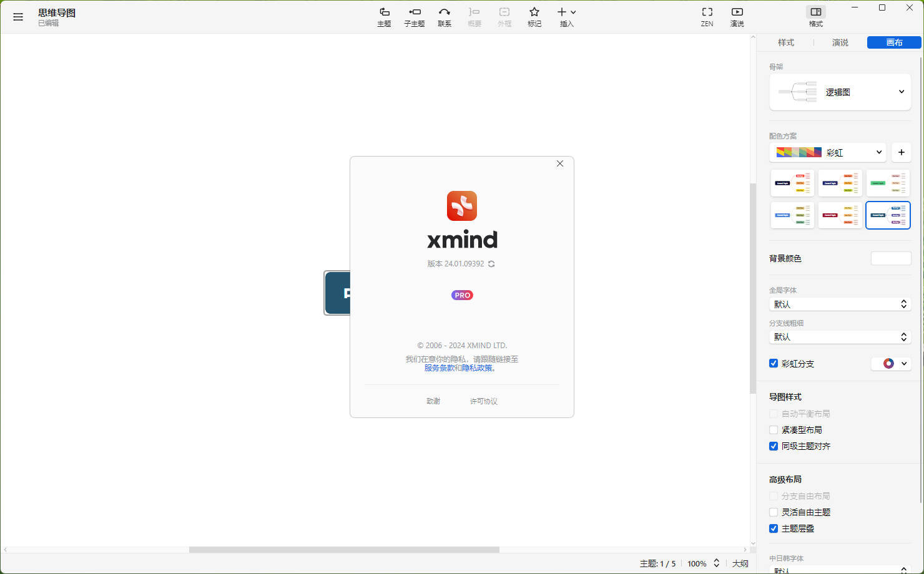Image resolution: width=924 pixels, height=574 pixels.
Task: Create a 联系 (relationship) link
Action: pyautogui.click(x=444, y=17)
